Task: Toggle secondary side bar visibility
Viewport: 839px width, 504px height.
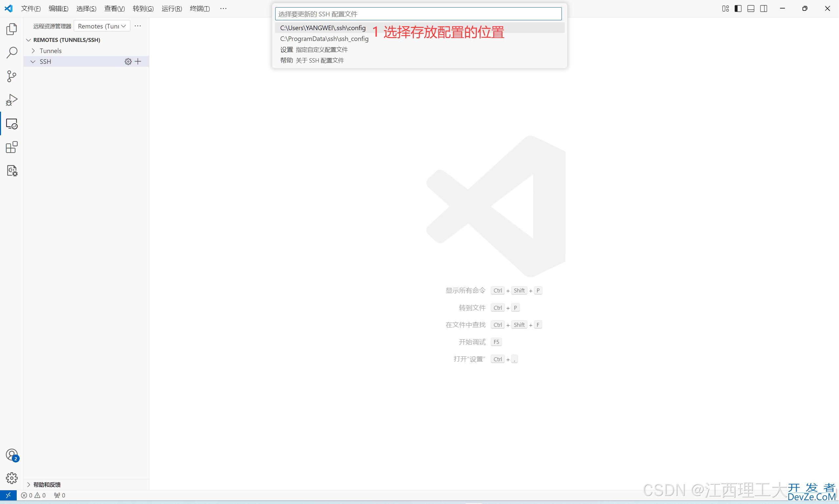Action: pyautogui.click(x=764, y=9)
